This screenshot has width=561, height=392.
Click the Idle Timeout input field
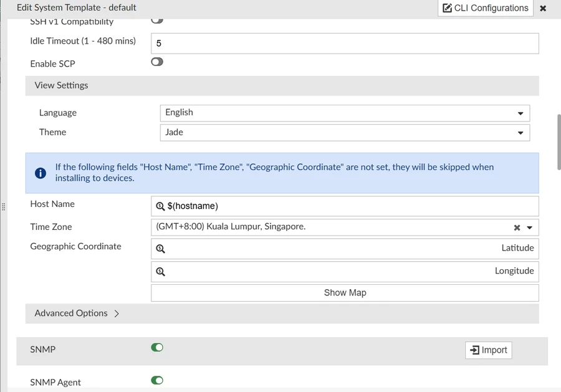(345, 43)
